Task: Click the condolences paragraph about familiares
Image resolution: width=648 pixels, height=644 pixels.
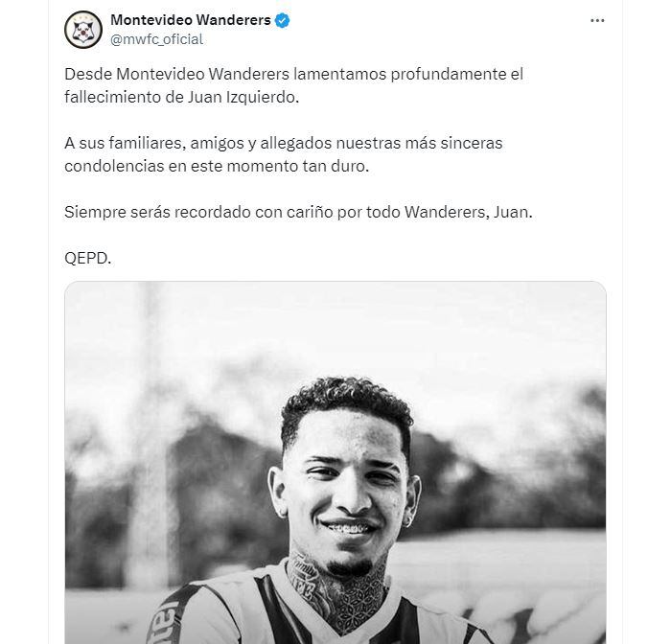Action: [284, 154]
